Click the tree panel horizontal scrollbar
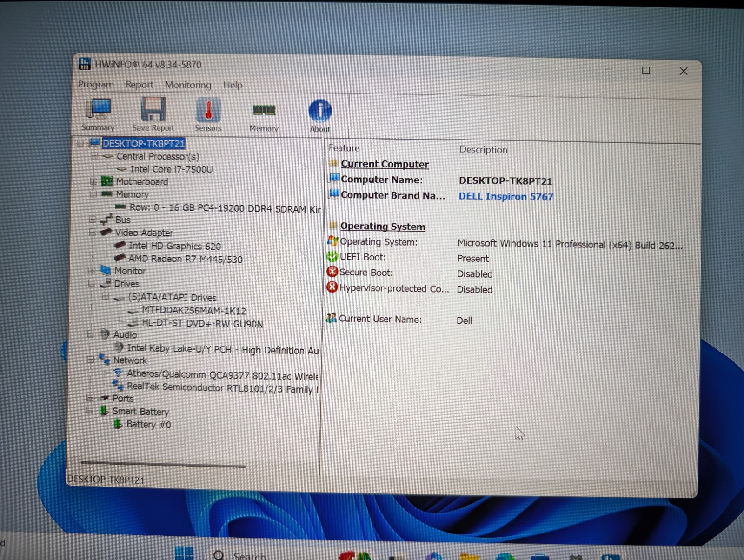Screen dimensions: 744x560 tap(163, 464)
